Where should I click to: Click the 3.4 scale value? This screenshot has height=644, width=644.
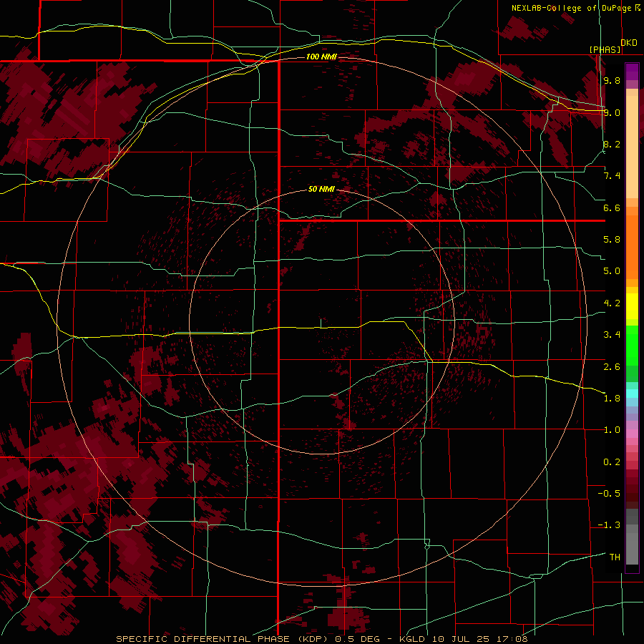[x=612, y=335]
